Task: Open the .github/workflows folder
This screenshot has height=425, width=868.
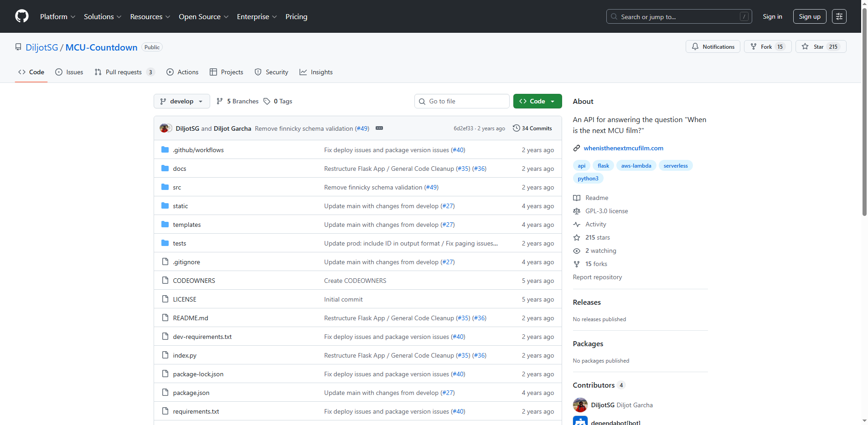Action: pos(198,150)
